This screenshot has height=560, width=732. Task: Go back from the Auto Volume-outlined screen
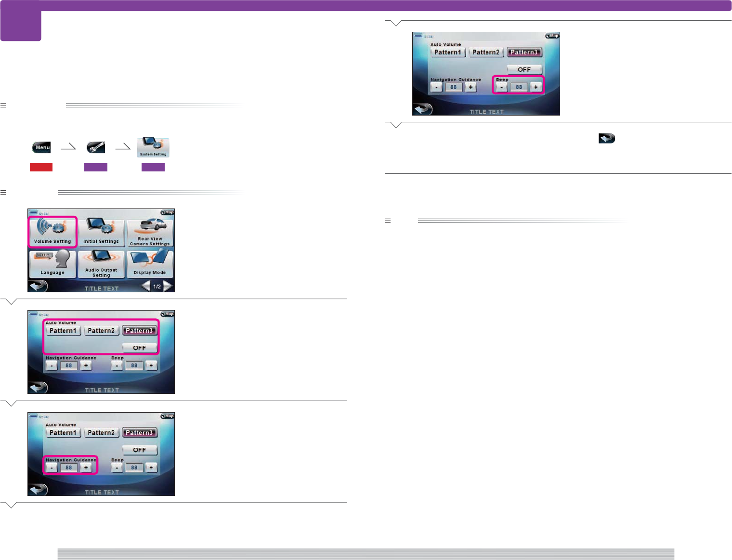pos(38,388)
